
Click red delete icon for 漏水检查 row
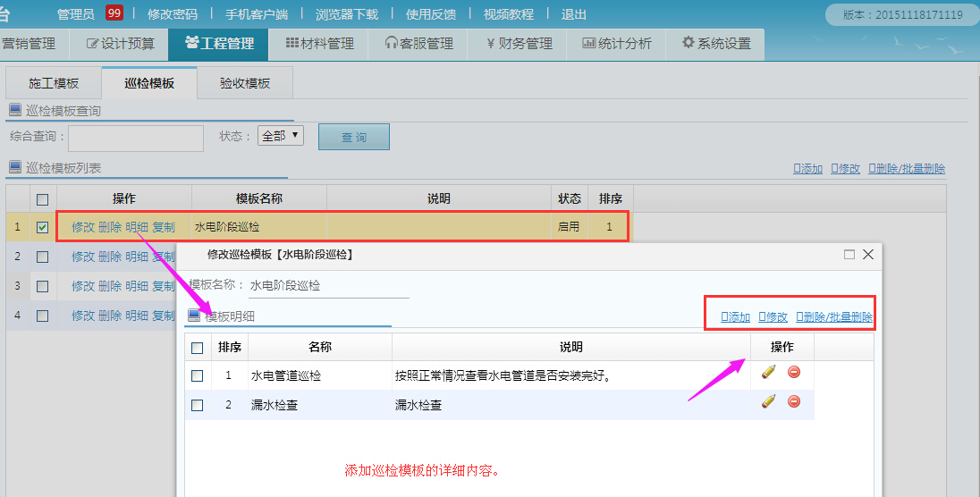click(x=794, y=402)
